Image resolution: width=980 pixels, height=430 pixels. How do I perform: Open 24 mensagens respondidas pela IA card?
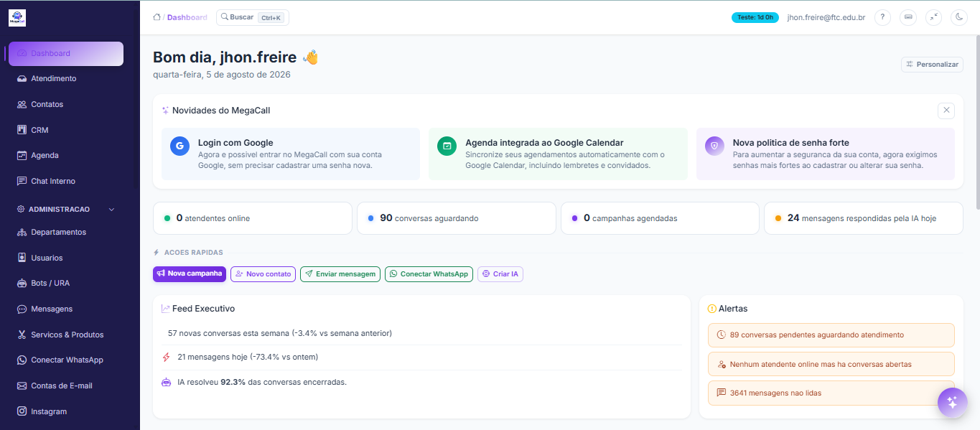tap(864, 218)
